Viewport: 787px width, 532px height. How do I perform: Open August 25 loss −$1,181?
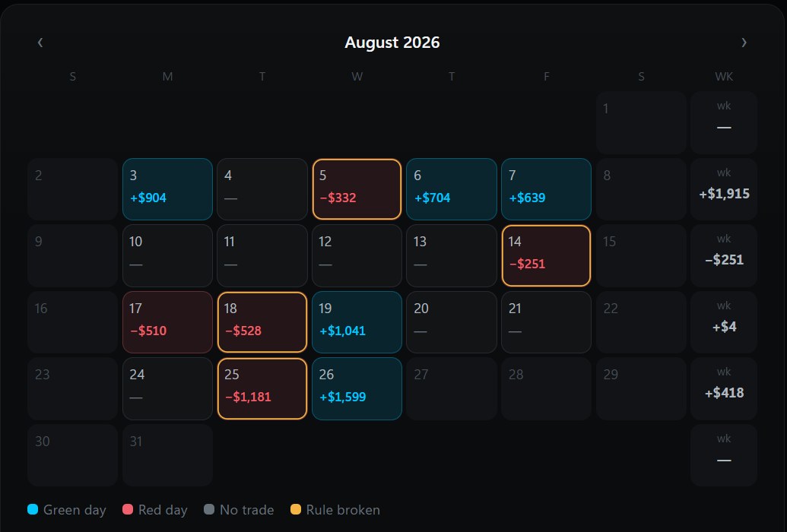click(262, 388)
